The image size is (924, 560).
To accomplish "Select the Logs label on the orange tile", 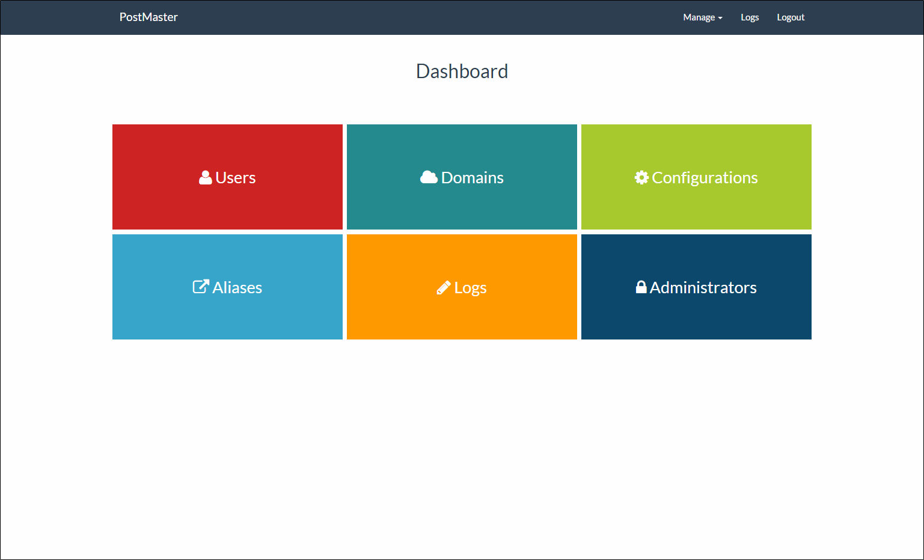I will [470, 288].
